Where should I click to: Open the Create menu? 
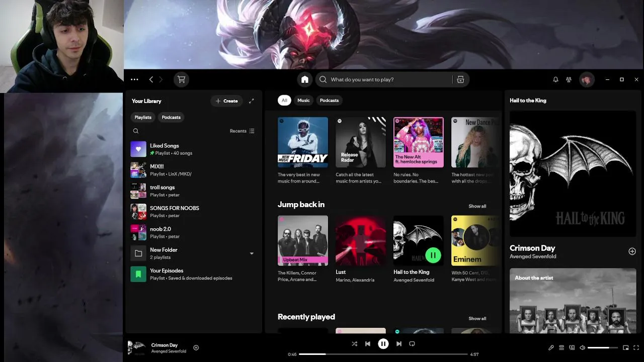(x=226, y=101)
